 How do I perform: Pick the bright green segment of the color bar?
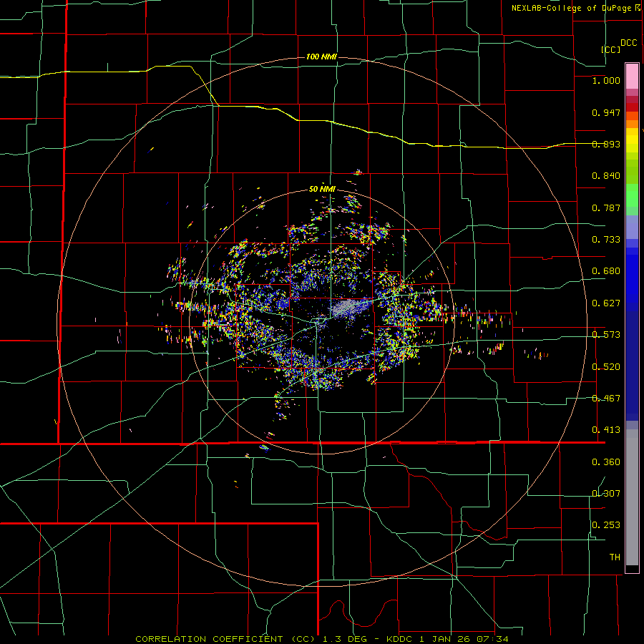632,195
